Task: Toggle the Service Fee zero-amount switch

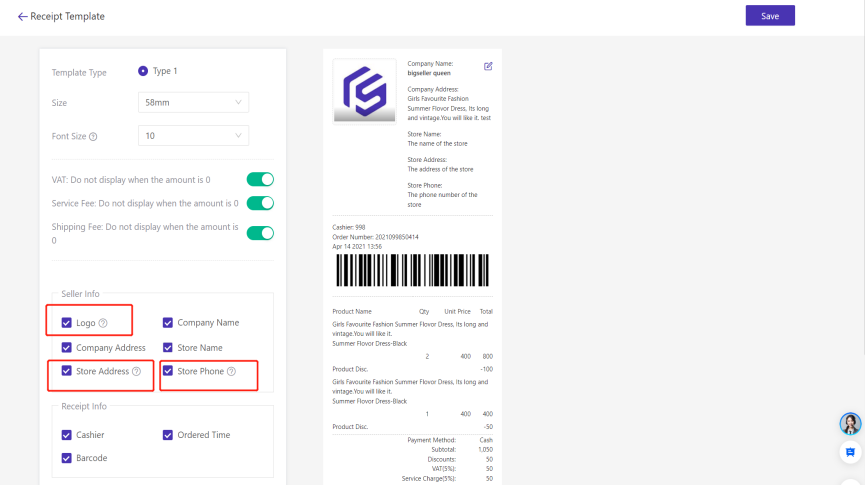Action: coord(260,203)
